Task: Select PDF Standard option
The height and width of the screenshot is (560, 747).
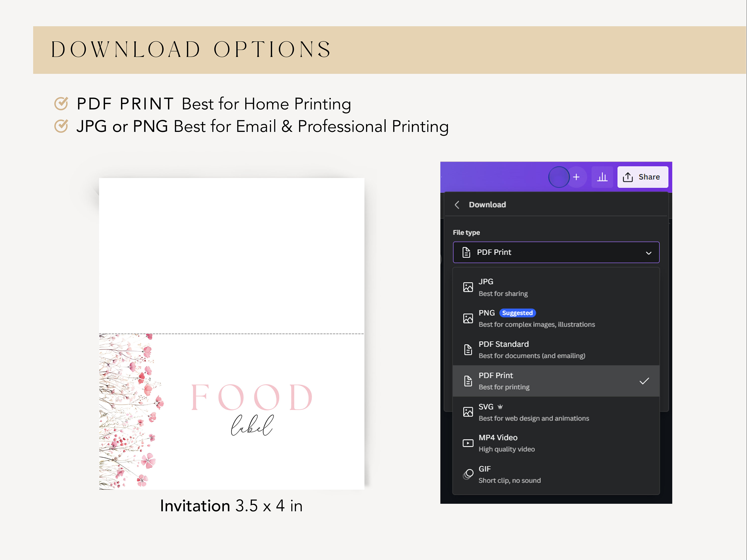Action: (556, 350)
